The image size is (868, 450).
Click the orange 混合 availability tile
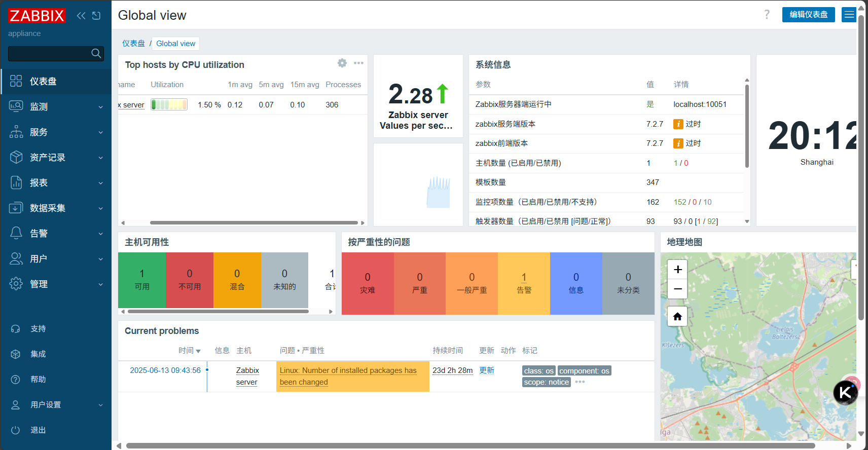click(237, 280)
